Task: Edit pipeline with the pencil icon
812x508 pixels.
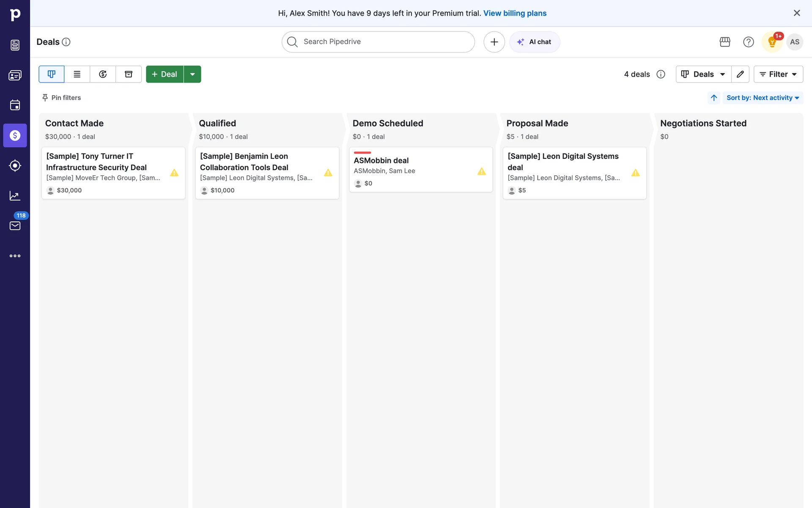Action: (x=740, y=75)
